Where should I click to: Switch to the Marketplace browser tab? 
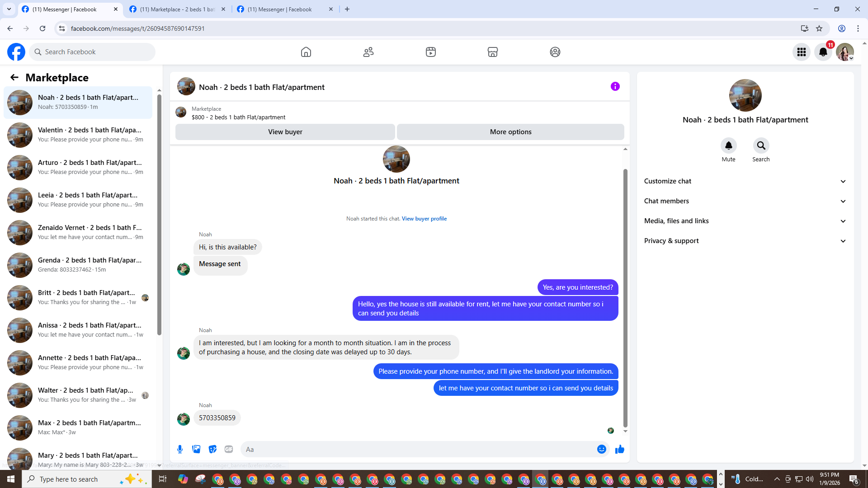coord(177,9)
